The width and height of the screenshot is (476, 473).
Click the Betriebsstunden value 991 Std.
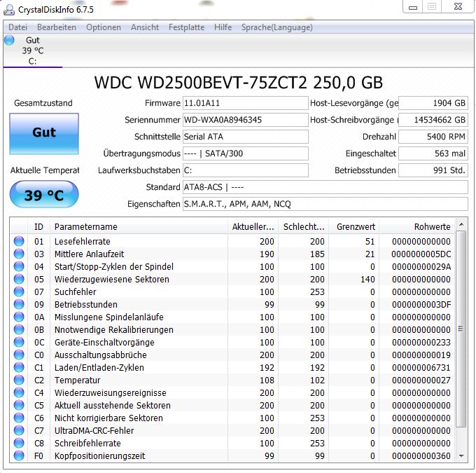433,170
